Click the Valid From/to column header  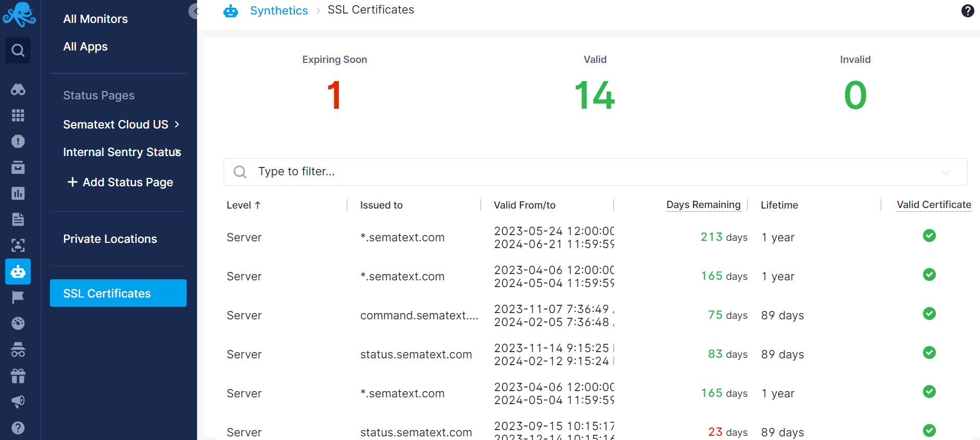(525, 205)
